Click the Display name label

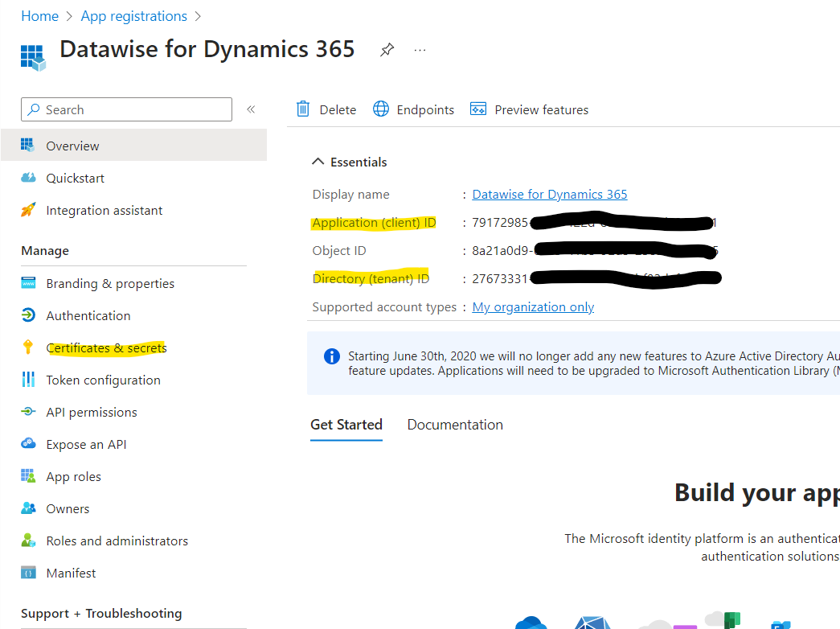click(351, 194)
